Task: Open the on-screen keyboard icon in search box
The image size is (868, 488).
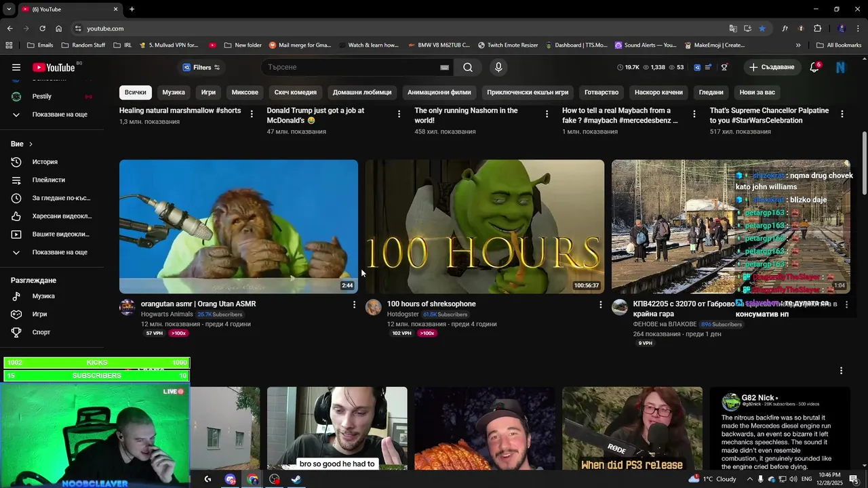Action: pos(444,67)
